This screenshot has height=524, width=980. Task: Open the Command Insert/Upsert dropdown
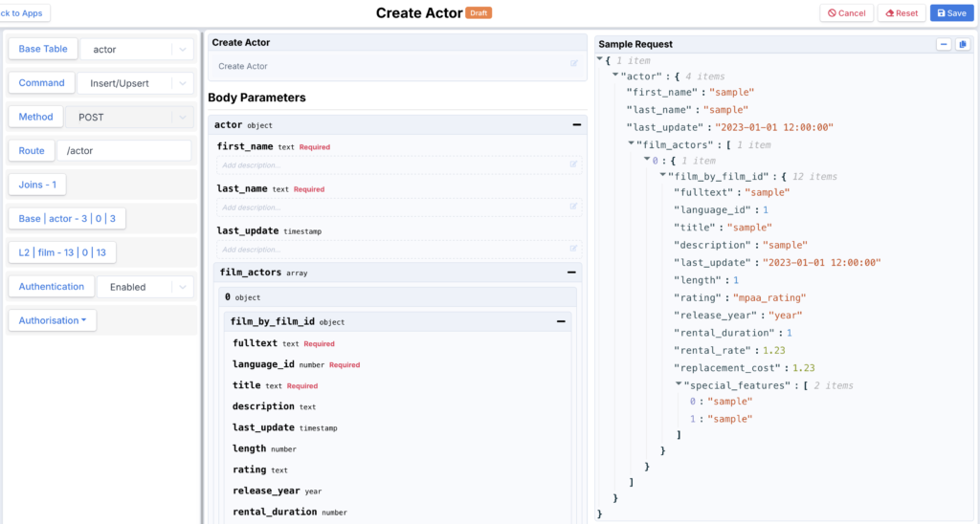click(182, 83)
